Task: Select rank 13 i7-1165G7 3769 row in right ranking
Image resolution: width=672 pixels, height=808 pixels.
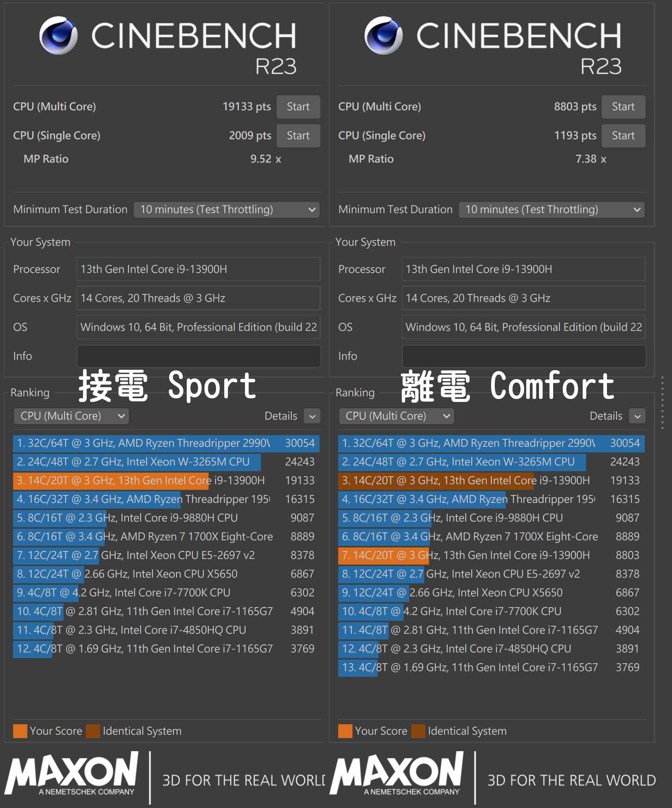Action: point(491,667)
